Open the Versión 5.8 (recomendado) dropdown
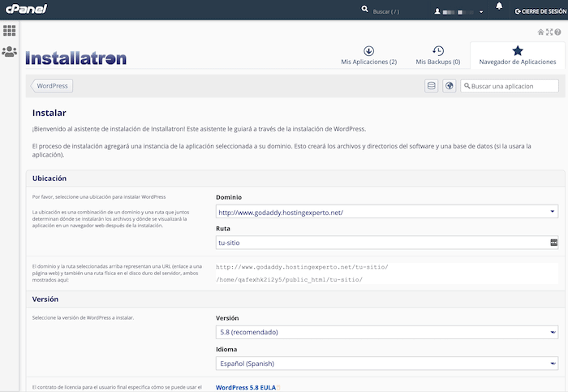568x392 pixels. point(387,332)
